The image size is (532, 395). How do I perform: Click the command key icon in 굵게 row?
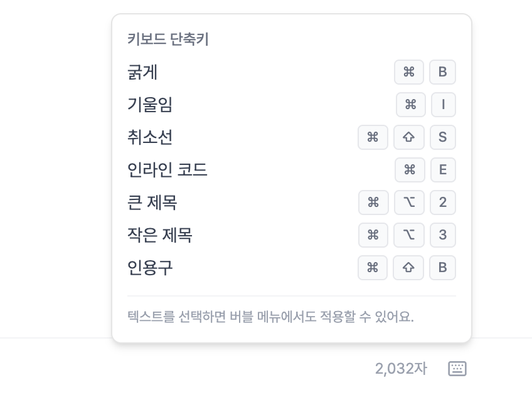409,72
